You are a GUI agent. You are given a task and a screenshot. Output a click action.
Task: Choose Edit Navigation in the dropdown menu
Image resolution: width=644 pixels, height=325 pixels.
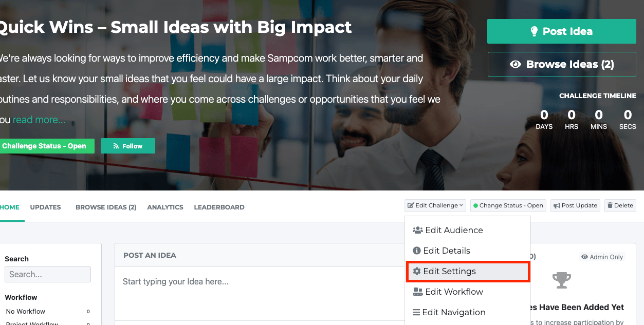pos(448,312)
